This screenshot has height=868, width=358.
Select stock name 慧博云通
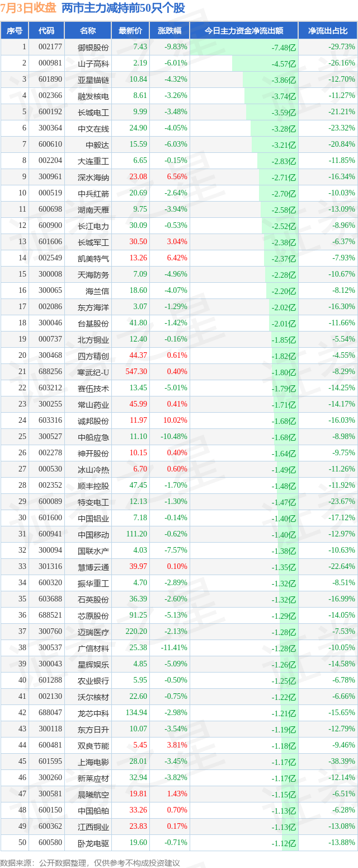(x=93, y=567)
